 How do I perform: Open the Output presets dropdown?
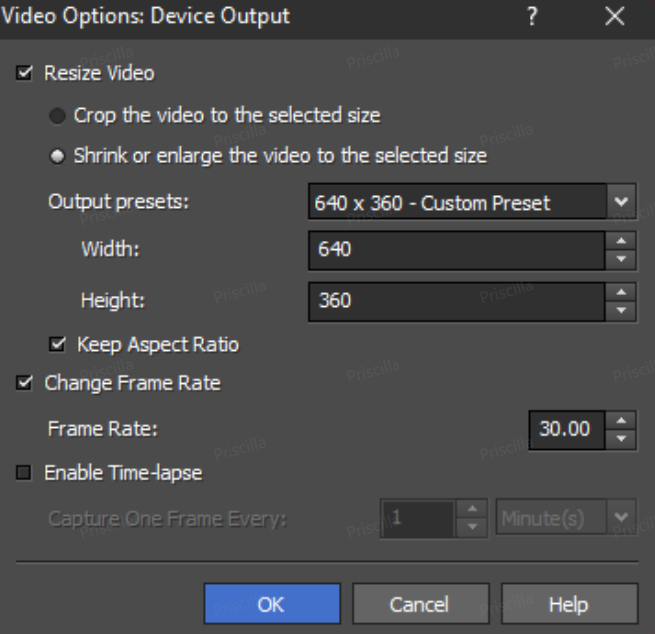pos(621,203)
